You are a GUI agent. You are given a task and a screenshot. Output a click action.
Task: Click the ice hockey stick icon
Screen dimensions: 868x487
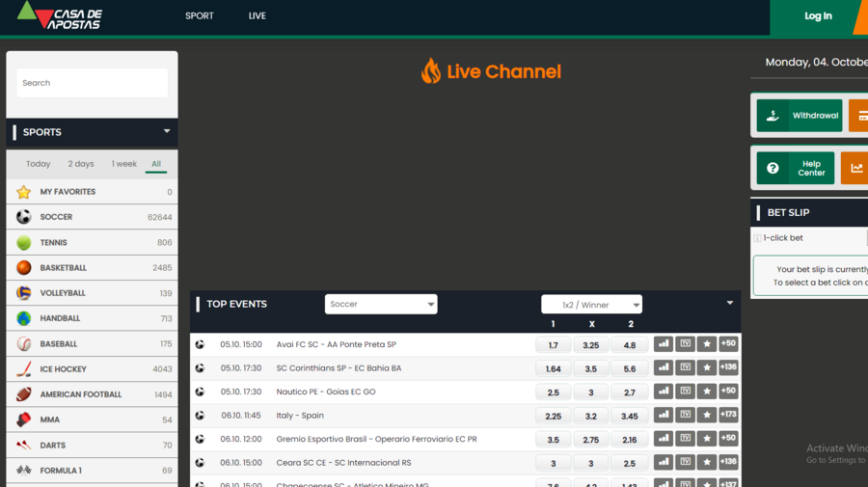[x=24, y=369]
